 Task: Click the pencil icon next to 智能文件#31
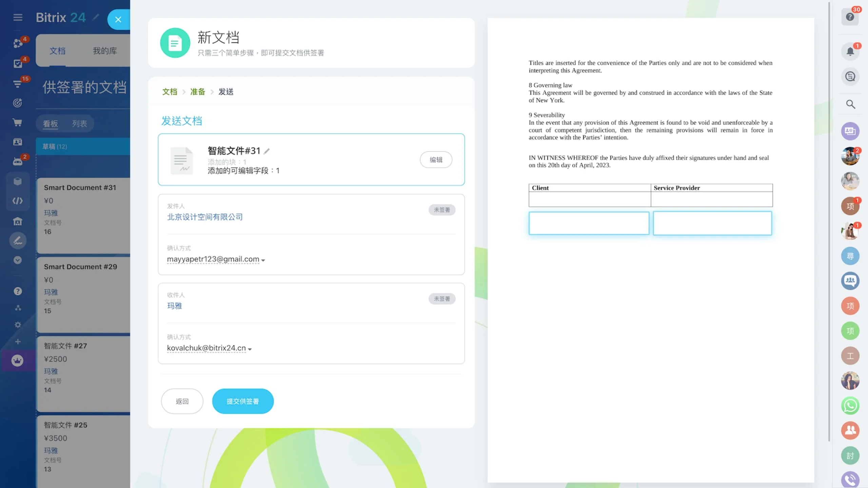267,151
